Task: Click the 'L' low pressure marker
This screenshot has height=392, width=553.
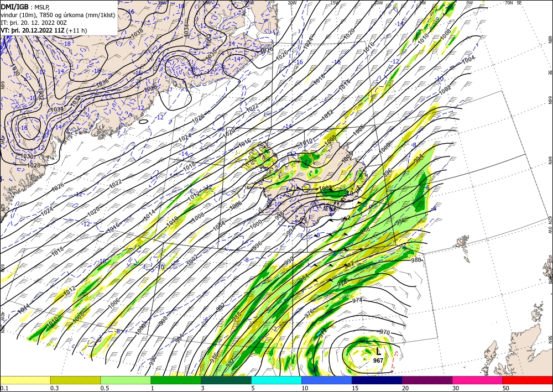Action: click(x=378, y=352)
